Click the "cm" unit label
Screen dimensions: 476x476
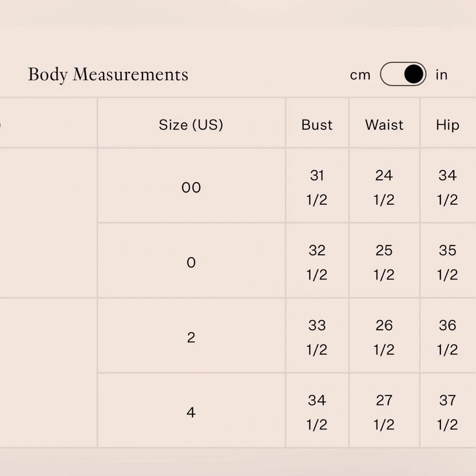click(x=360, y=75)
